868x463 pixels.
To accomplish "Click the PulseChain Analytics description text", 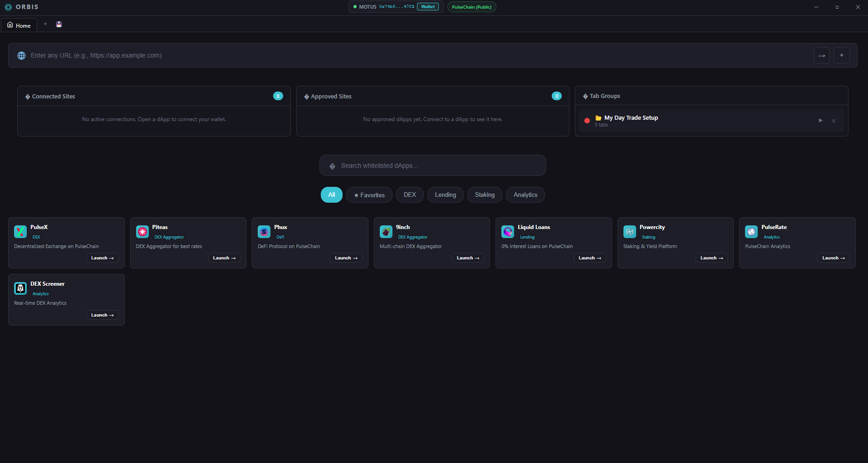I will click(x=768, y=247).
